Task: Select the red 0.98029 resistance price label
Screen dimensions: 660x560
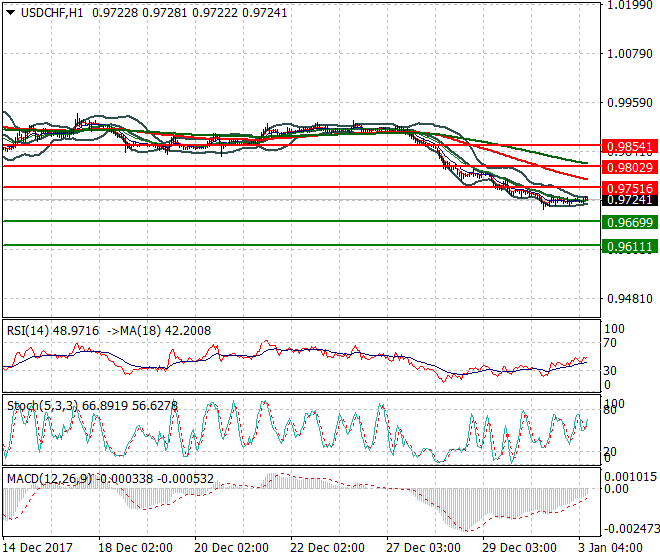Action: pos(630,168)
